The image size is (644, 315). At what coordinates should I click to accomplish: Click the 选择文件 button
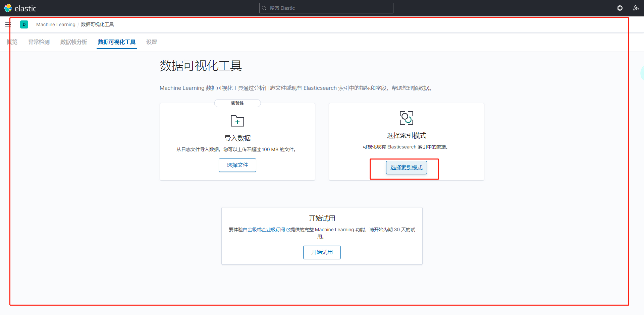(x=237, y=165)
